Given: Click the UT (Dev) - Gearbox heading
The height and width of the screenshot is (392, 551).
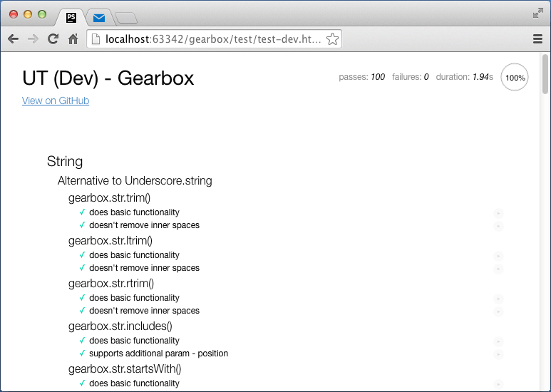Looking at the screenshot, I should click(108, 78).
